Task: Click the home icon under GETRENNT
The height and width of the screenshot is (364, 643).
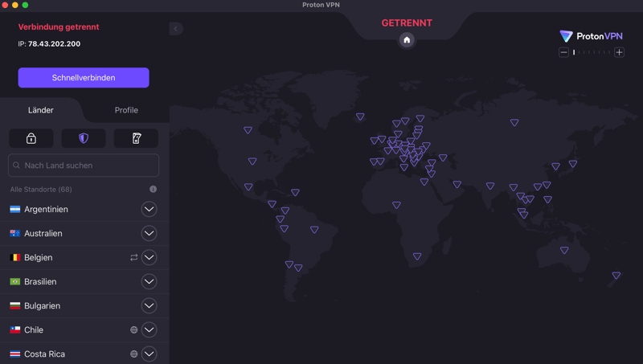Action: pos(407,40)
